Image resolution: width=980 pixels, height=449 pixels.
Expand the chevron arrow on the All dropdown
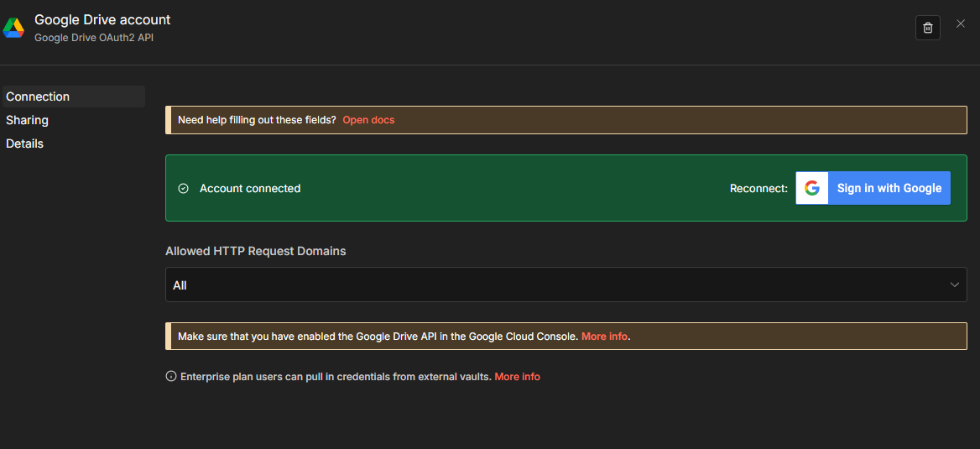click(x=954, y=285)
